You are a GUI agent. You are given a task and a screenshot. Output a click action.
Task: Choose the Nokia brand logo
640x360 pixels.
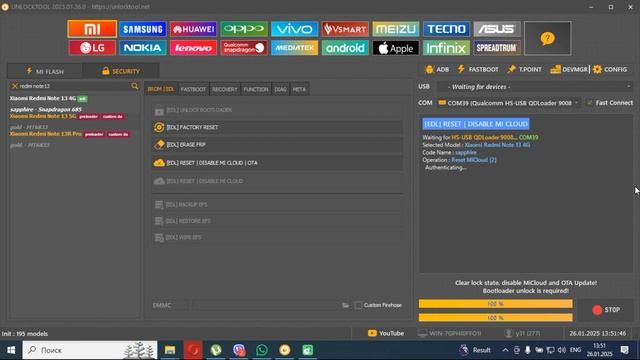pos(142,48)
